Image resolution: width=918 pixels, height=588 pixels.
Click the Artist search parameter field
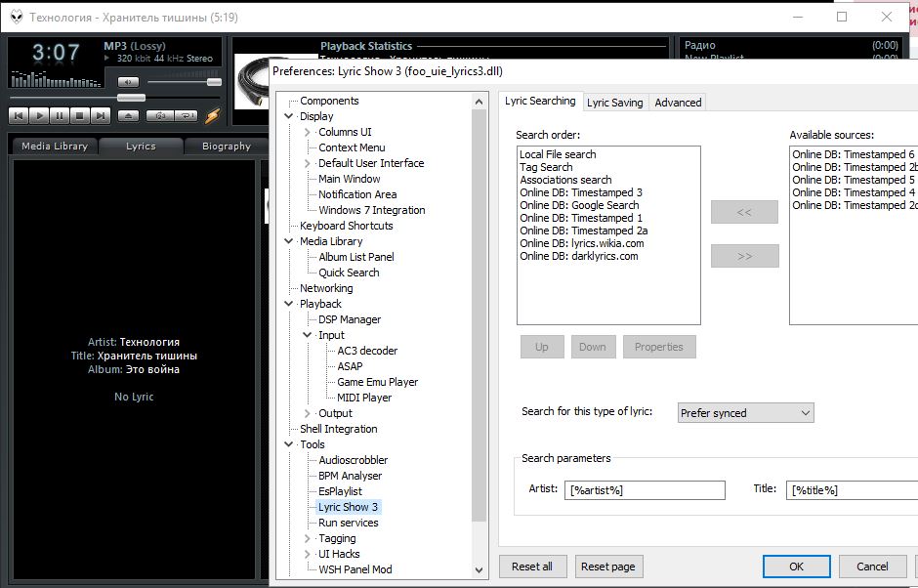(645, 490)
